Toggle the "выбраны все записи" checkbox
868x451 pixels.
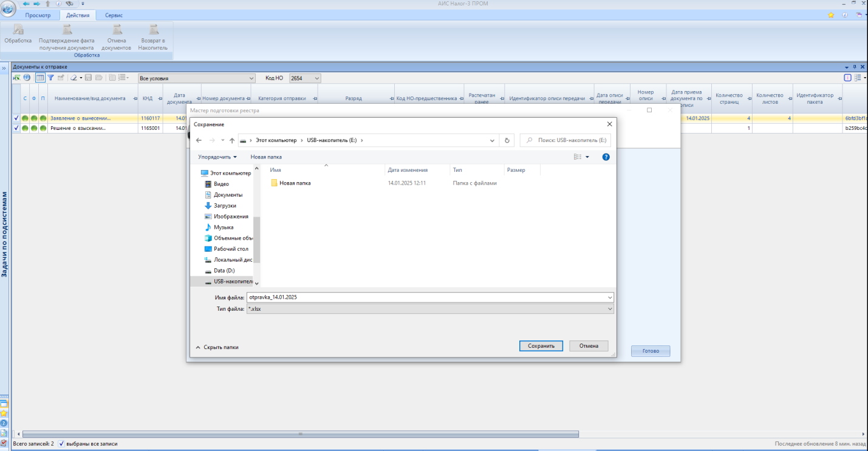pyautogui.click(x=61, y=444)
